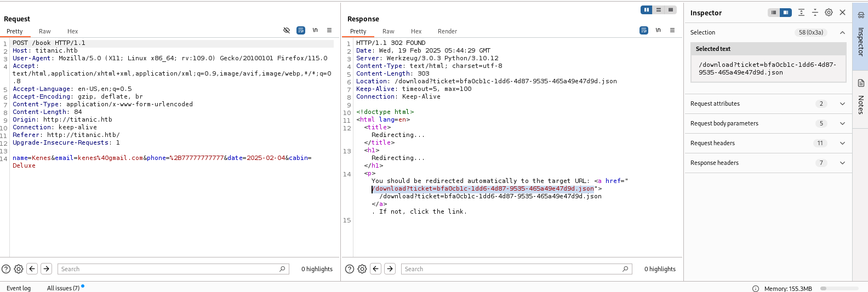Click the Location response header line
This screenshot has width=868, height=292.
click(487, 81)
